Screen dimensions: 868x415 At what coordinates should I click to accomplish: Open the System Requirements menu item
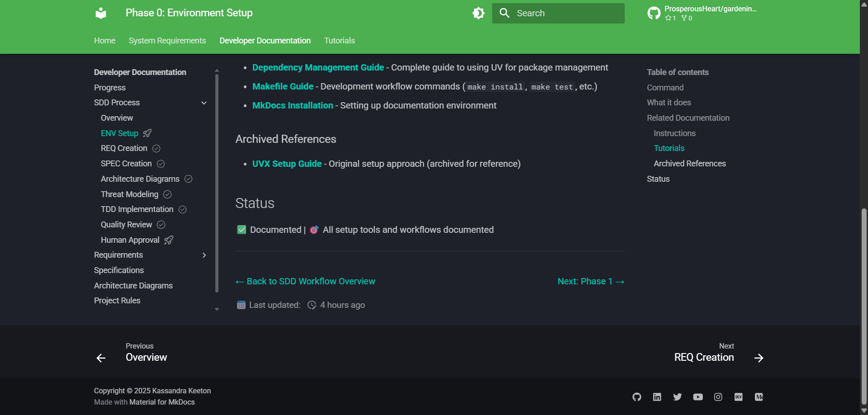click(x=167, y=41)
